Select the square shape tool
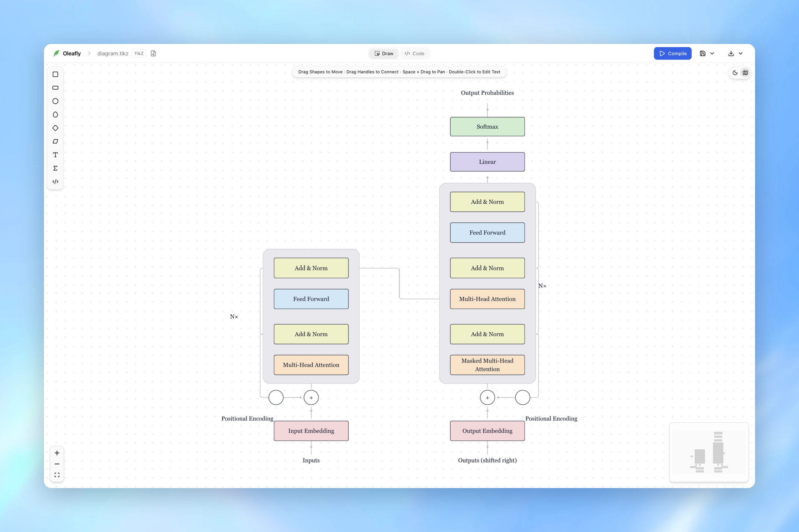This screenshot has height=532, width=799. coord(56,74)
